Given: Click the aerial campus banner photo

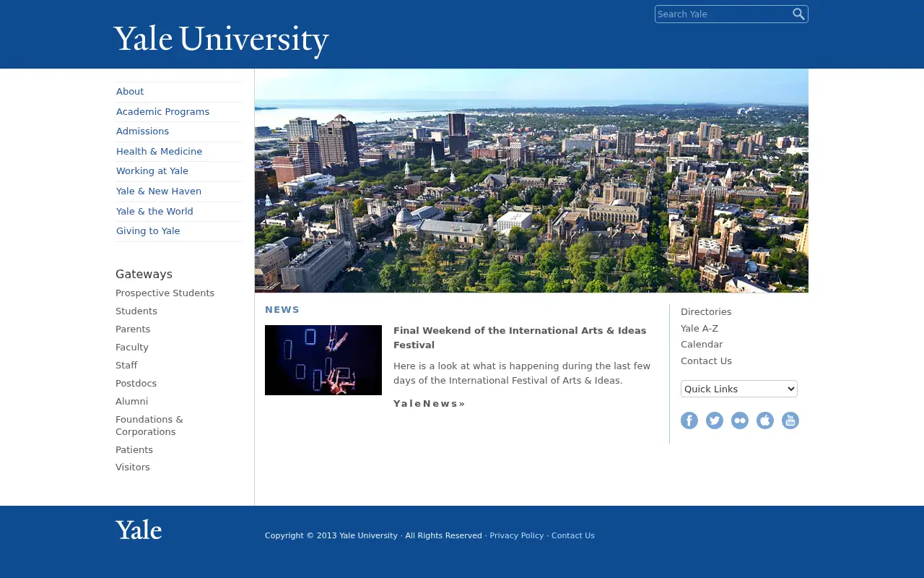Looking at the screenshot, I should (x=531, y=181).
